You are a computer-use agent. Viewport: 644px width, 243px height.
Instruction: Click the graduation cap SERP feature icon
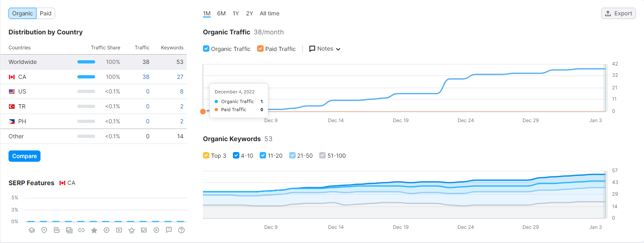[32, 230]
